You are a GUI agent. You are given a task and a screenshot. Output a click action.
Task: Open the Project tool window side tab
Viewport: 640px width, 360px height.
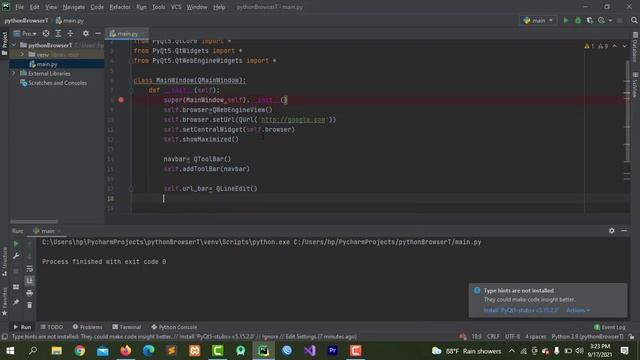click(4, 44)
